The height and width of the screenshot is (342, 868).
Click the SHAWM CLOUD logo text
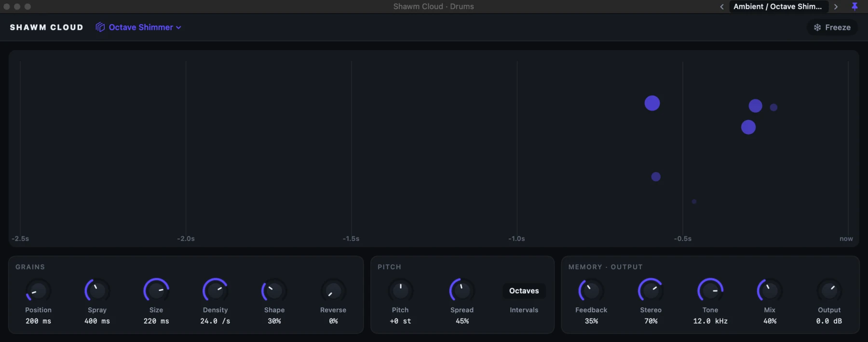point(46,27)
